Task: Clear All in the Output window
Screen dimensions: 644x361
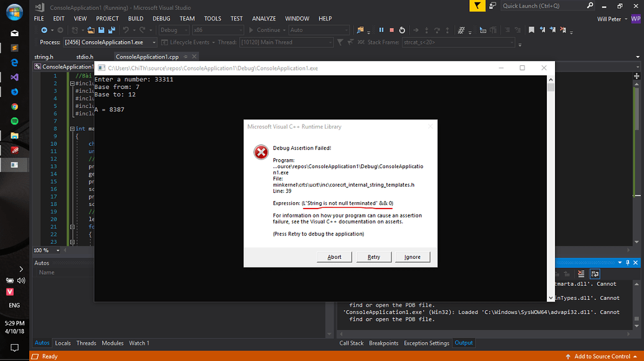Action: (x=581, y=274)
